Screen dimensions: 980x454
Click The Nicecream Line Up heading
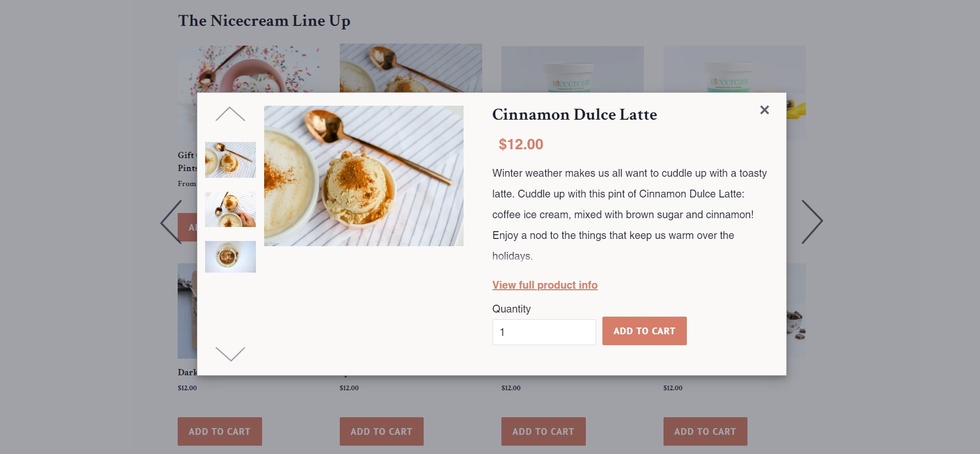264,21
